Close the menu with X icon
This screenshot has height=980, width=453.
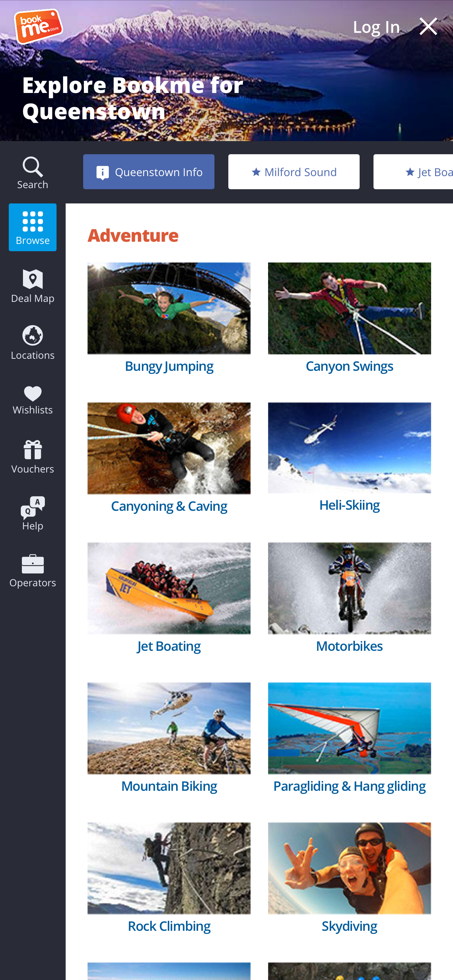428,26
